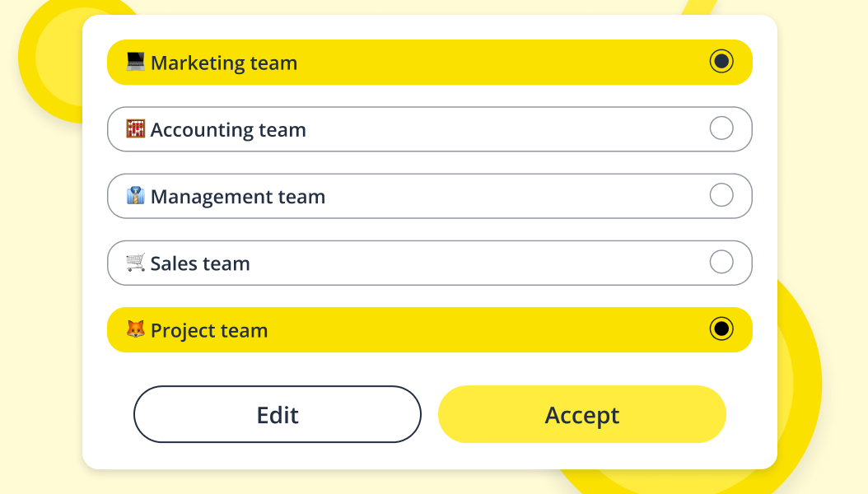Toggle the Project team radio button

coord(721,329)
